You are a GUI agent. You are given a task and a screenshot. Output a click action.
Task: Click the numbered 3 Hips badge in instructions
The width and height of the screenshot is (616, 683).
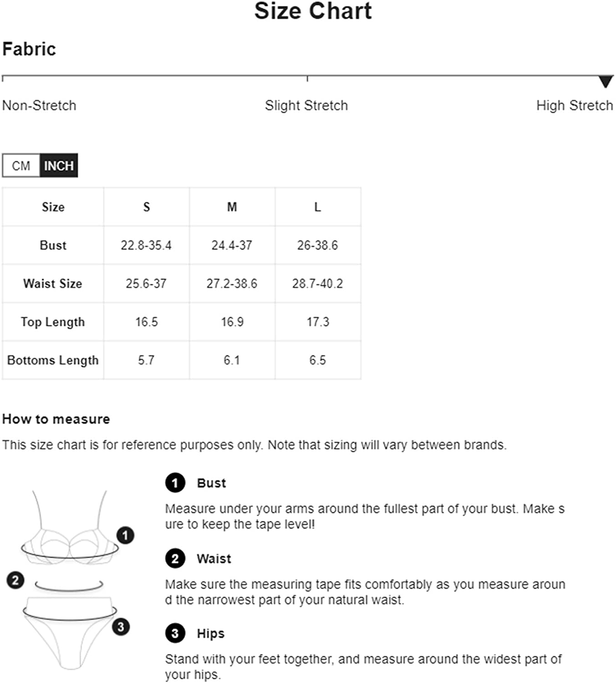175,633
